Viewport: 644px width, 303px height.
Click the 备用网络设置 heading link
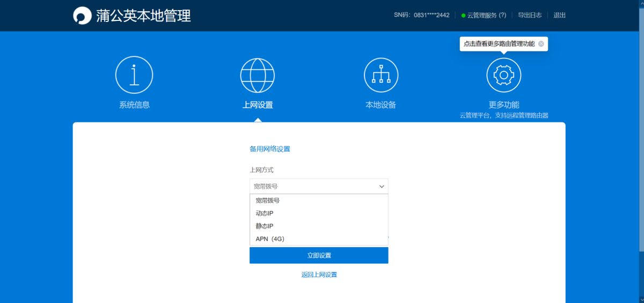(x=269, y=149)
